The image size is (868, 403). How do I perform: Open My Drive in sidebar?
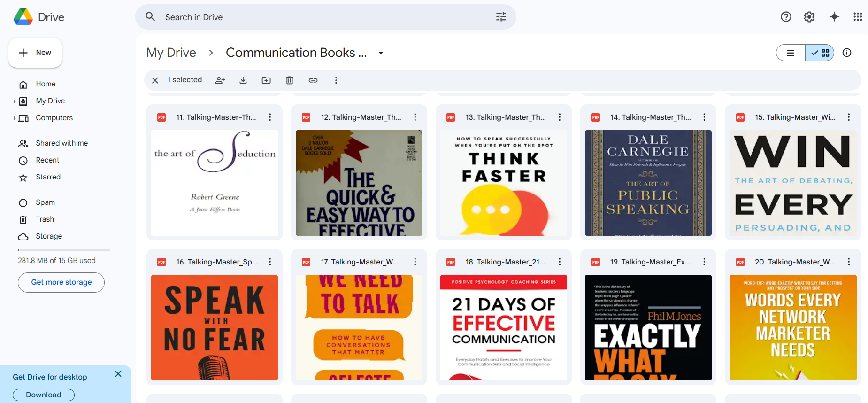pos(50,101)
